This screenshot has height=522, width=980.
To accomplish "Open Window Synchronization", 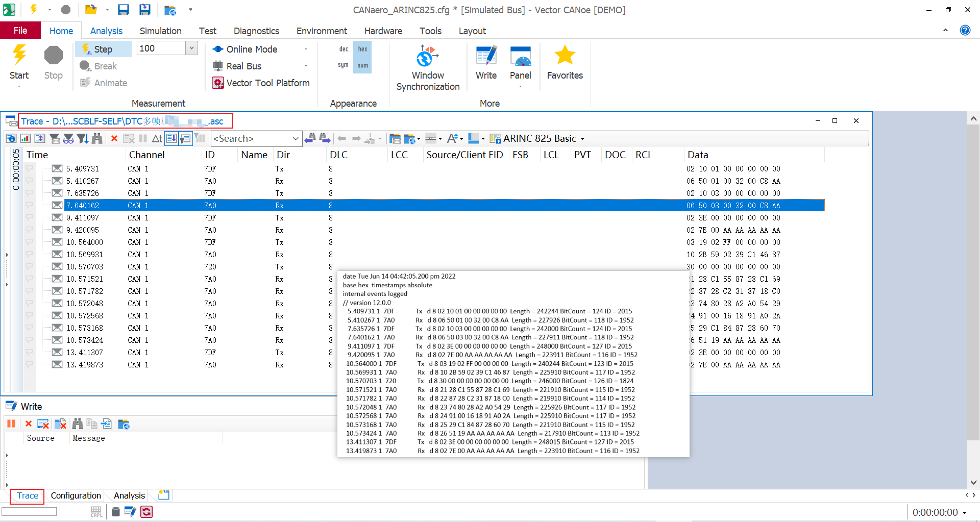I will 428,68.
